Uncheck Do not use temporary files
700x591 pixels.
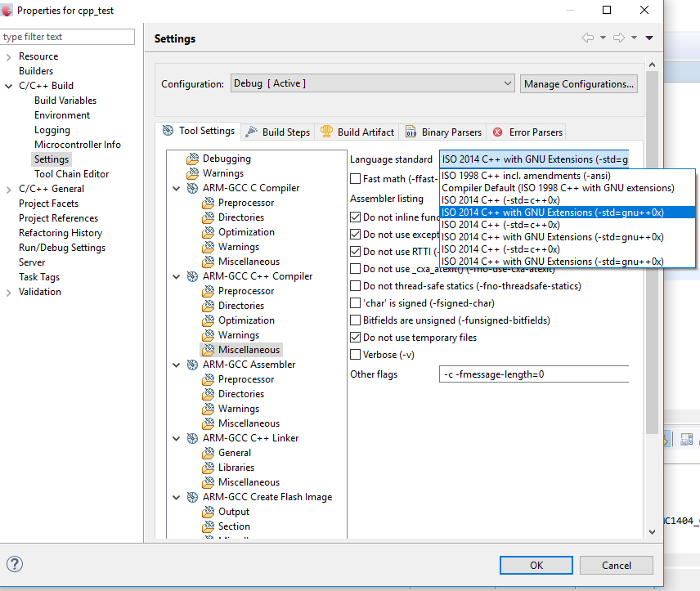(x=356, y=337)
